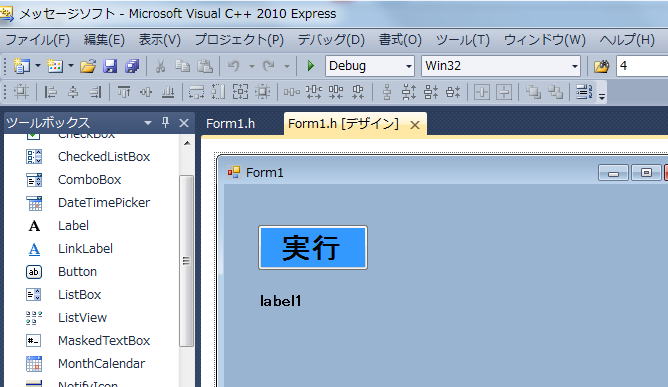Expand the Toolbox window position dropdown arrow
Image resolution: width=668 pixels, height=387 pixels.
(147, 123)
